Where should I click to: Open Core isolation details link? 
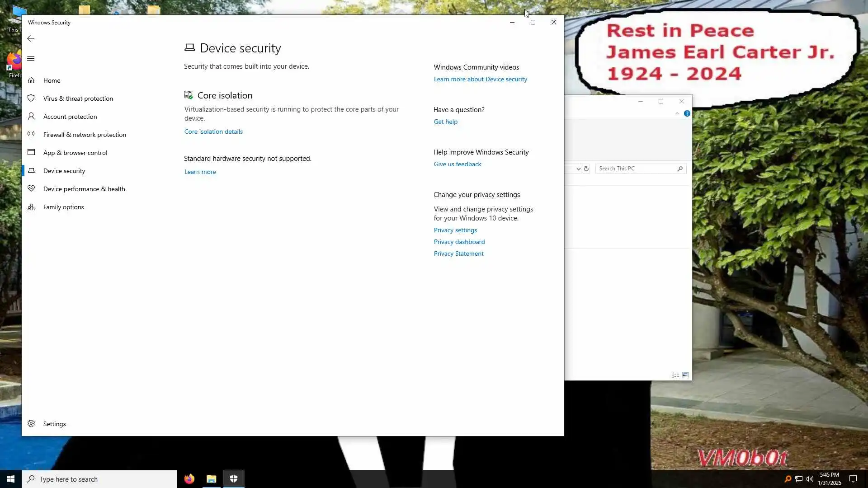213,131
